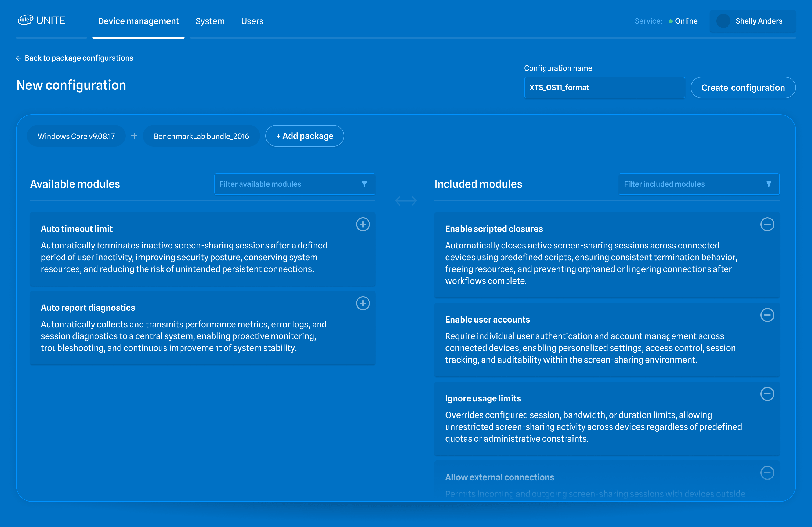Remove "Ignore usage limits" with its minus icon
Screen dimensions: 812x527
point(768,394)
